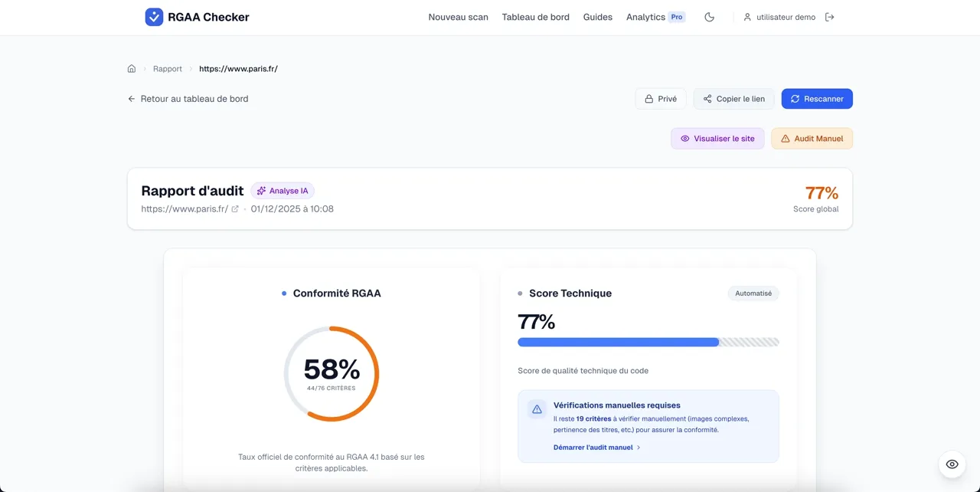The image size is (980, 492).
Task: Show the site with Visualiser le site
Action: coord(717,138)
